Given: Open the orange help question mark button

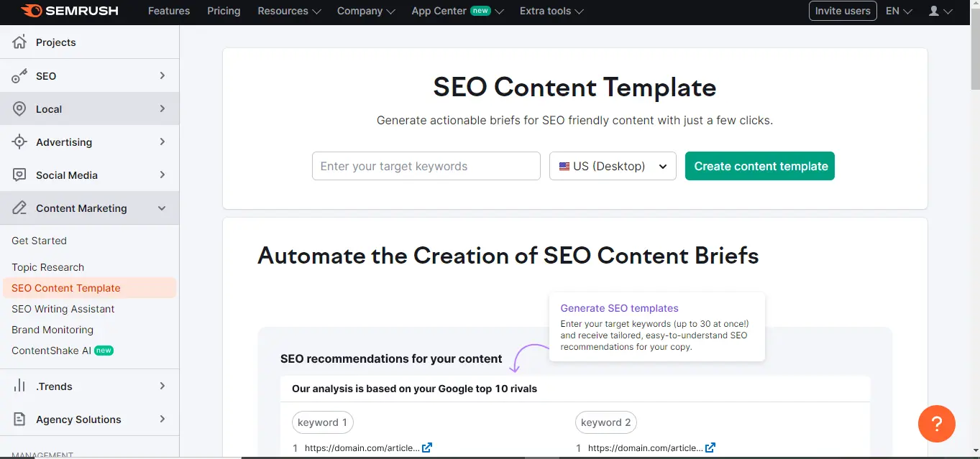Looking at the screenshot, I should (x=937, y=423).
